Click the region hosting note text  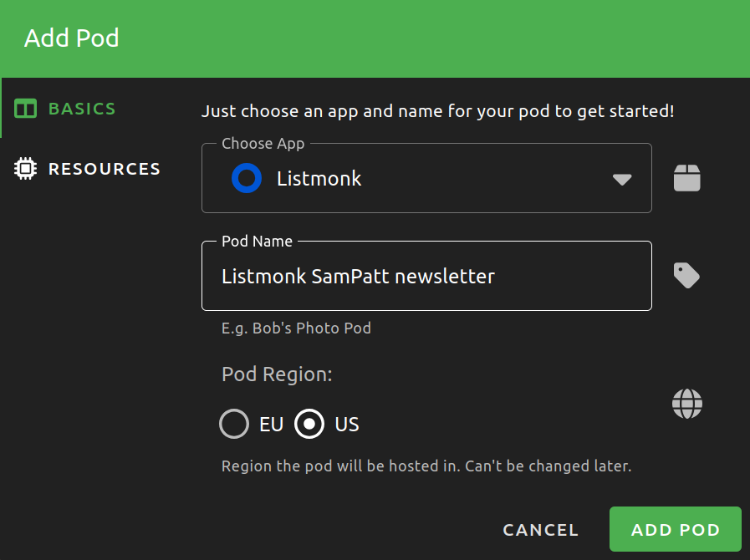(426, 466)
